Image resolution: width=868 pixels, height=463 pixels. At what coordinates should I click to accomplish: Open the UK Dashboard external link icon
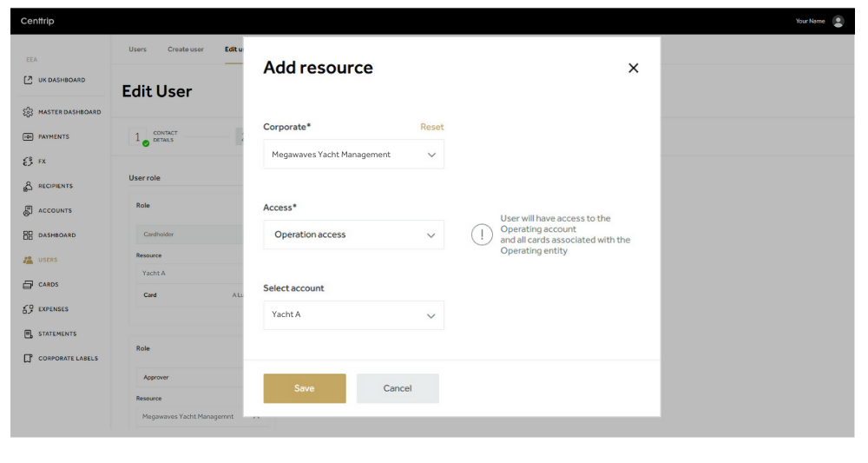click(x=28, y=80)
